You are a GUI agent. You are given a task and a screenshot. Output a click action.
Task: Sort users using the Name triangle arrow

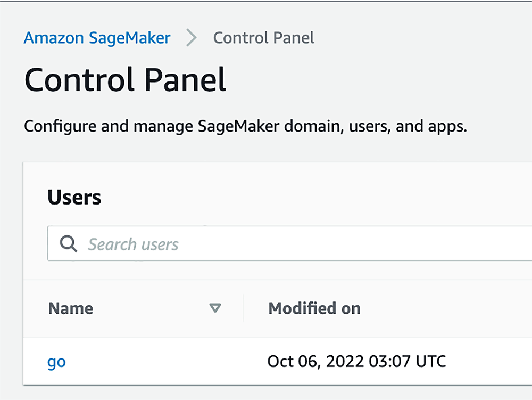pyautogui.click(x=215, y=308)
